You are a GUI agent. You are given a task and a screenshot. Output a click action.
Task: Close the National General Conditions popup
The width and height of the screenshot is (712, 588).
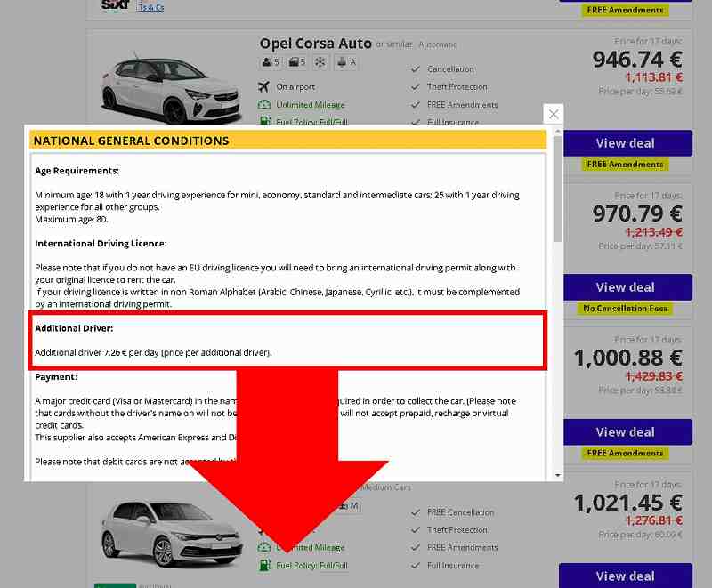pyautogui.click(x=553, y=114)
